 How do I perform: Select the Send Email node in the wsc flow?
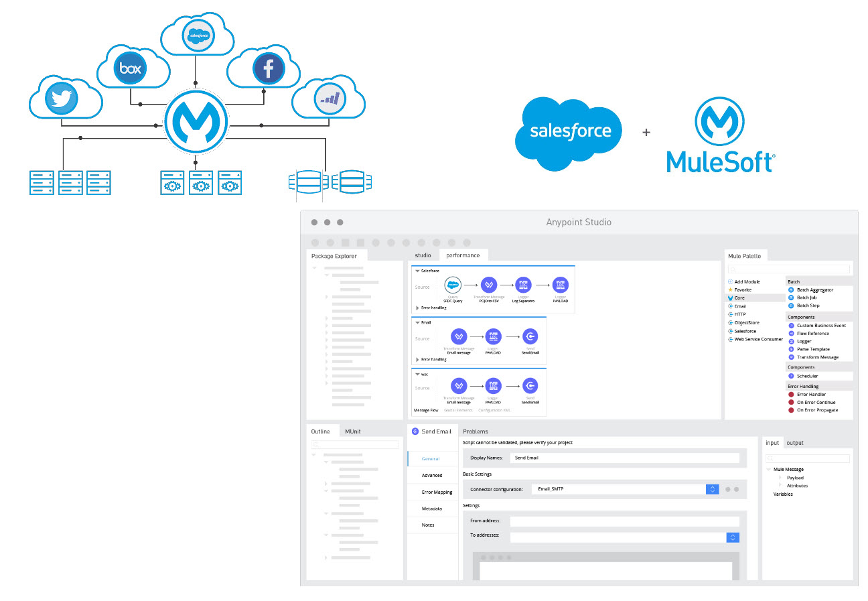530,386
